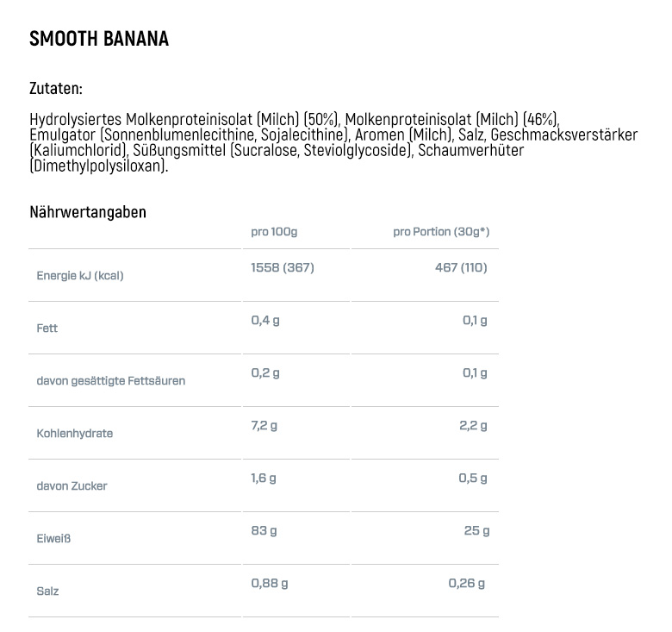
Task: Click the 83 g protein value
Action: [x=264, y=531]
